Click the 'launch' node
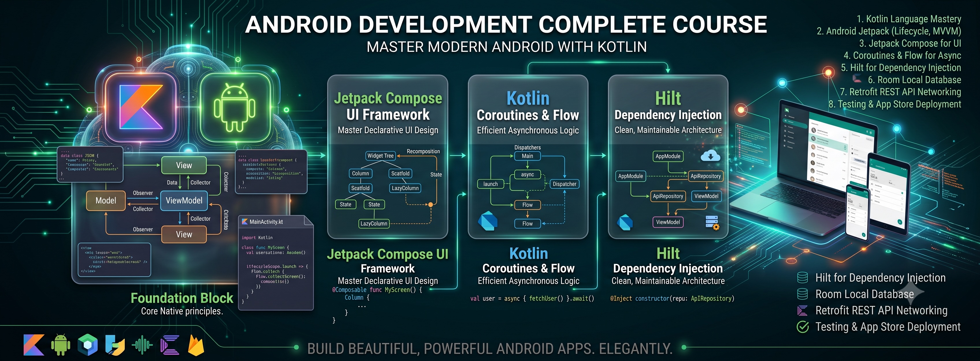 point(490,184)
